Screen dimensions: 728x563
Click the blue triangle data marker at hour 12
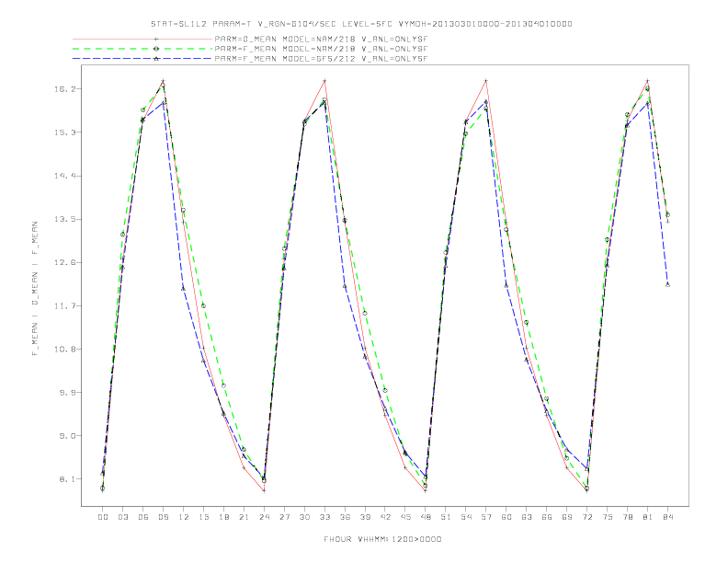click(x=184, y=289)
